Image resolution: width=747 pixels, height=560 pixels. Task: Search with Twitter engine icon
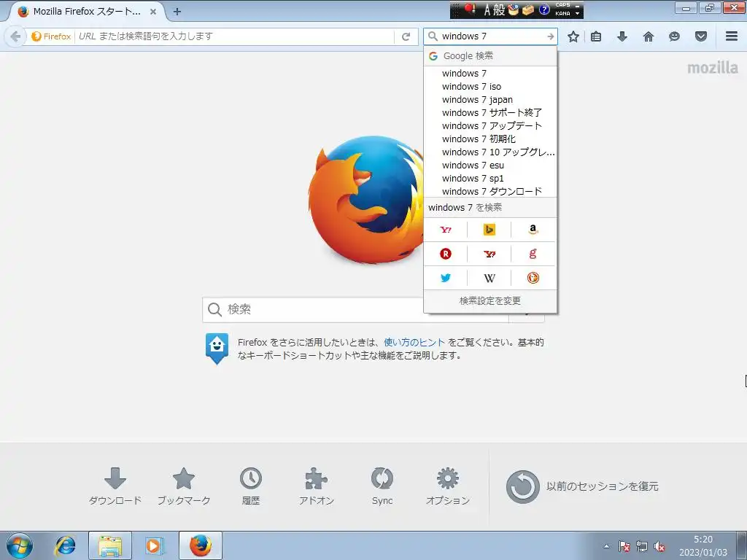click(446, 278)
